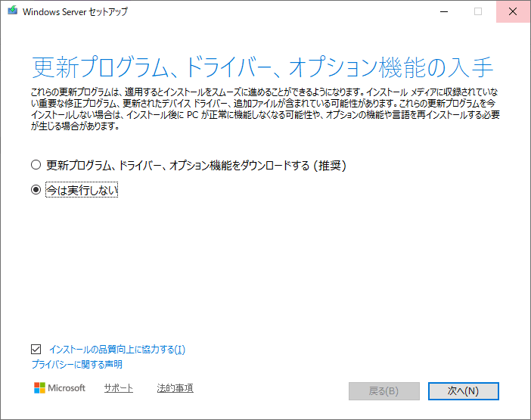Screen dimensions: 531x420
Task: Close the Windows Server setup window
Action: click(513, 12)
